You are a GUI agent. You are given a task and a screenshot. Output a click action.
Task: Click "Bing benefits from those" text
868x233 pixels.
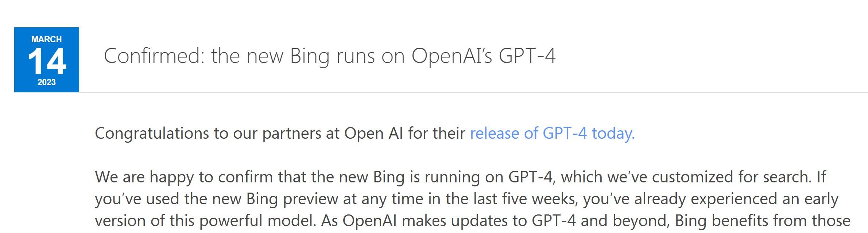763,221
